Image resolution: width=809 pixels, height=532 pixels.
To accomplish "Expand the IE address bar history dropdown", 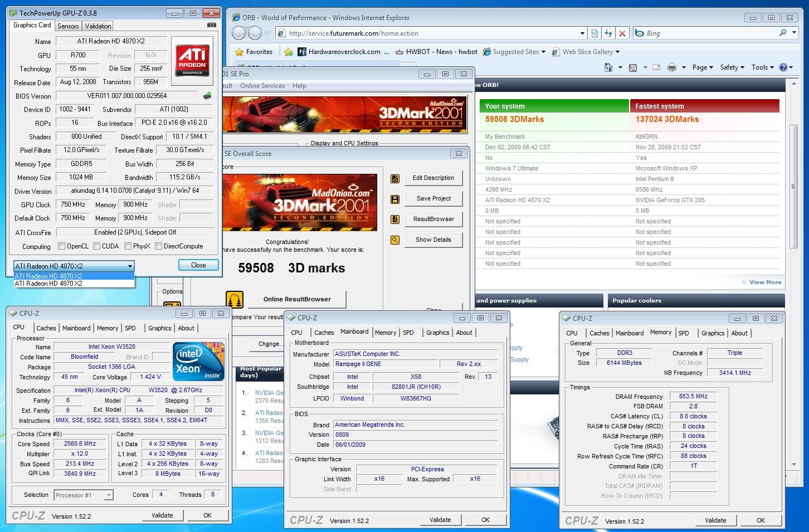I will tap(583, 33).
